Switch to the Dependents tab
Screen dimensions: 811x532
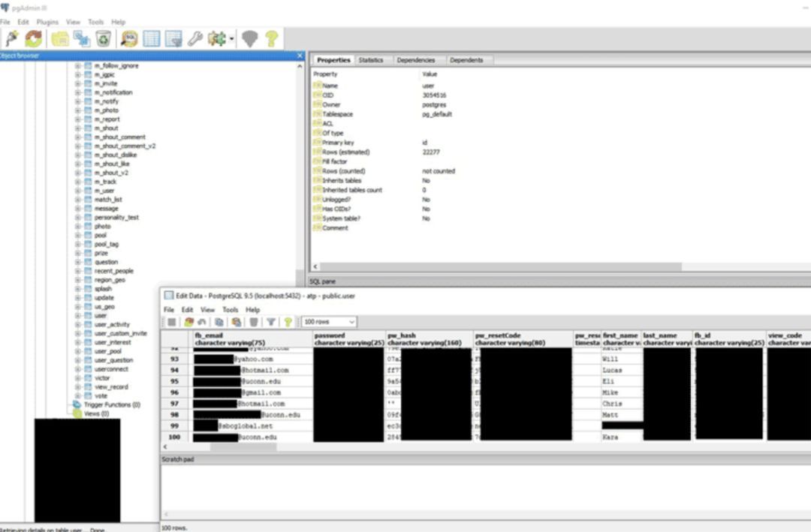click(x=466, y=60)
